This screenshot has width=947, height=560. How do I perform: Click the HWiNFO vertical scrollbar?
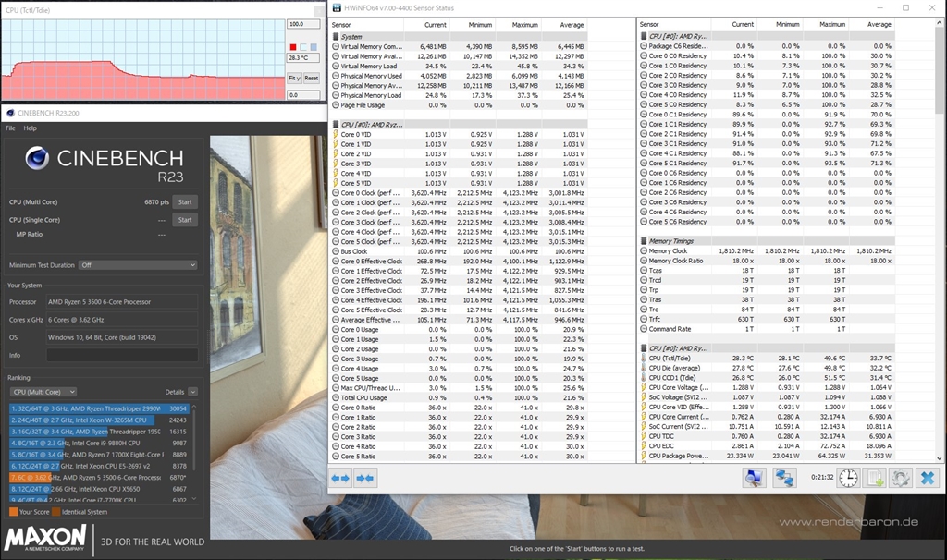click(940, 241)
